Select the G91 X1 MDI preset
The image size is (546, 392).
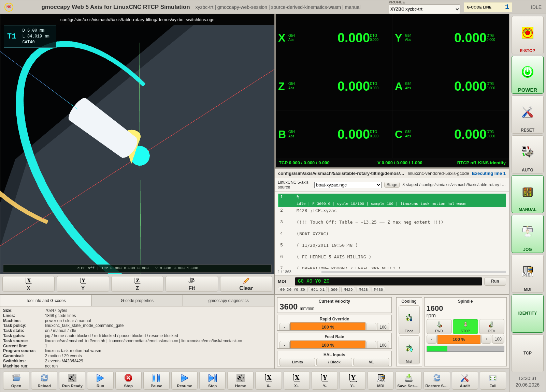pyautogui.click(x=317, y=290)
